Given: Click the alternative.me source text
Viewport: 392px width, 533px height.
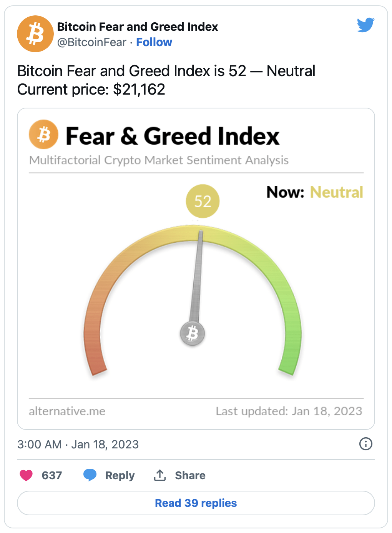Looking at the screenshot, I should click(67, 411).
